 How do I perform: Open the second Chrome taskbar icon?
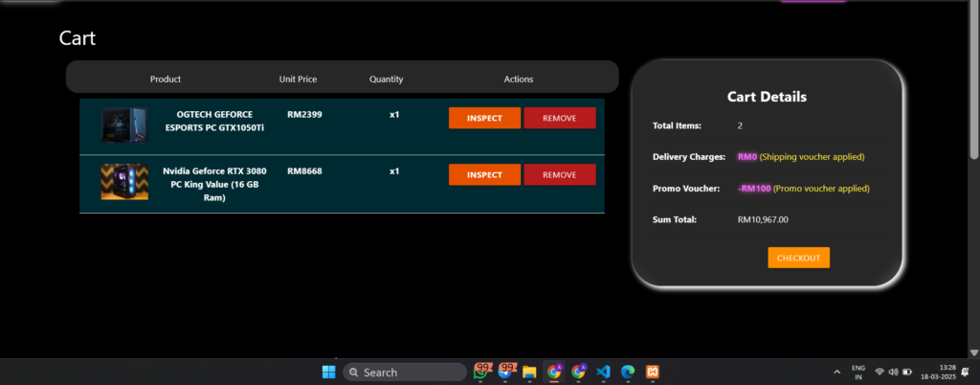(579, 373)
